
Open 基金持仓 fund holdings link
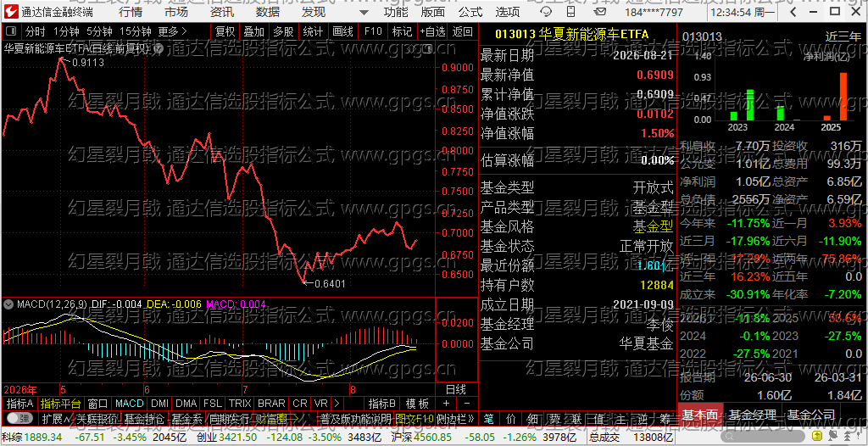pos(142,418)
